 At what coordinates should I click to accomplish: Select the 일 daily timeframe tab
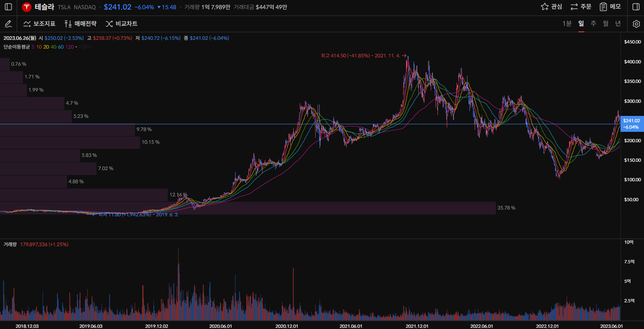click(x=581, y=24)
